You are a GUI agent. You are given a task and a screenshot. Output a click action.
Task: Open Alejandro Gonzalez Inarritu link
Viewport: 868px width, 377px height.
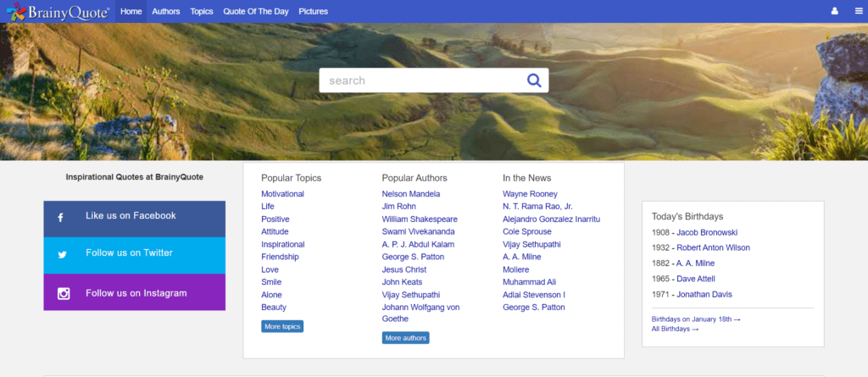point(551,219)
